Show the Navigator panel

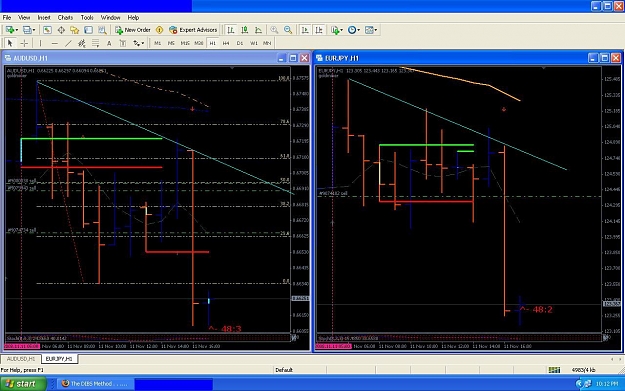[x=75, y=30]
